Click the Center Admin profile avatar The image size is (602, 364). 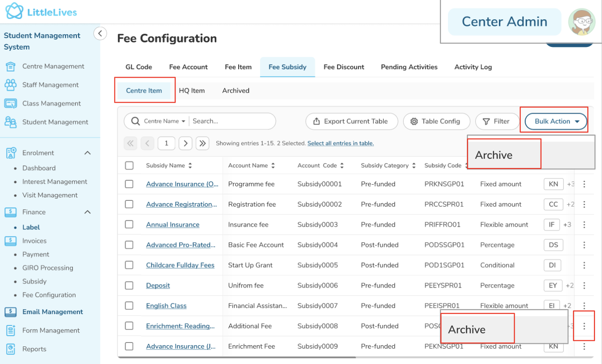[x=581, y=22]
